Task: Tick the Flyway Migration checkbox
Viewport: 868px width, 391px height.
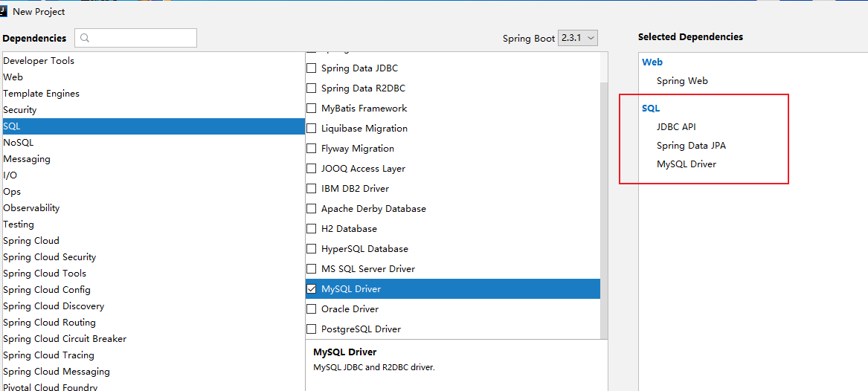Action: (x=311, y=149)
